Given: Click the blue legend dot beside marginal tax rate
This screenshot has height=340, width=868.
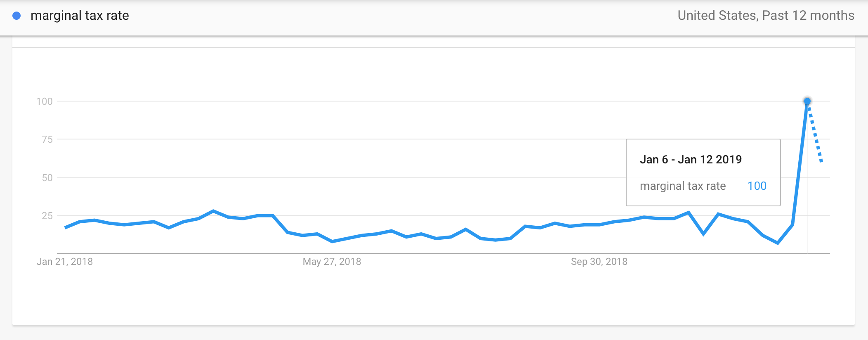Looking at the screenshot, I should 17,16.
